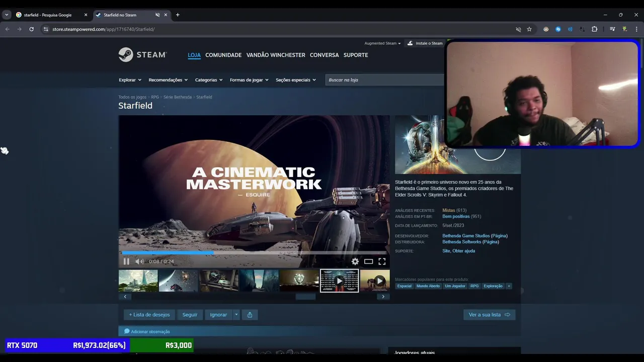Viewport: 644px width, 362px height.
Task: Open Chrome media controls icon
Action: click(612, 29)
